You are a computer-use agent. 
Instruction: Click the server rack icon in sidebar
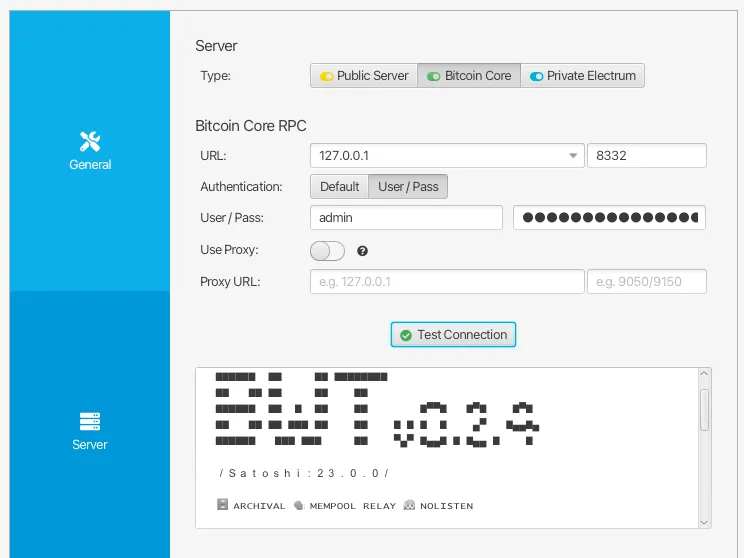coord(90,421)
